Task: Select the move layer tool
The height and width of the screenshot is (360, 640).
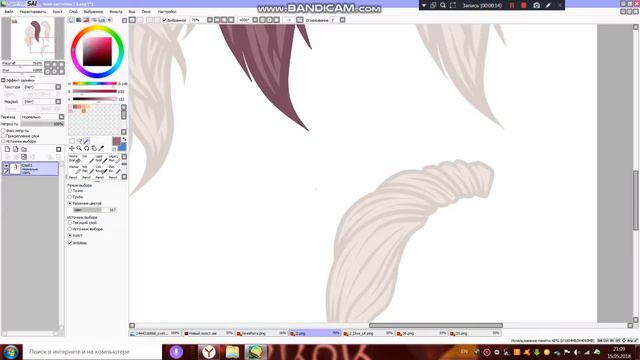Action: pyautogui.click(x=72, y=148)
